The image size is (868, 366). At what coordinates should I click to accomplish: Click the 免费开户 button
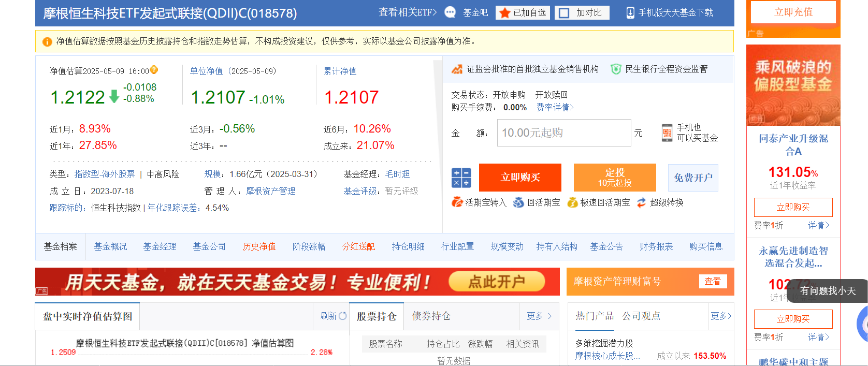(x=693, y=178)
